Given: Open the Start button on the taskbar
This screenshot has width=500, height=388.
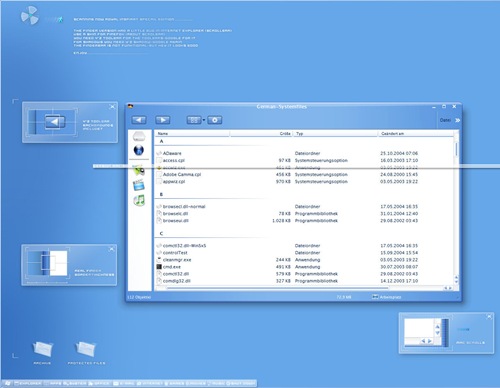Looking at the screenshot, I should click(x=7, y=383).
